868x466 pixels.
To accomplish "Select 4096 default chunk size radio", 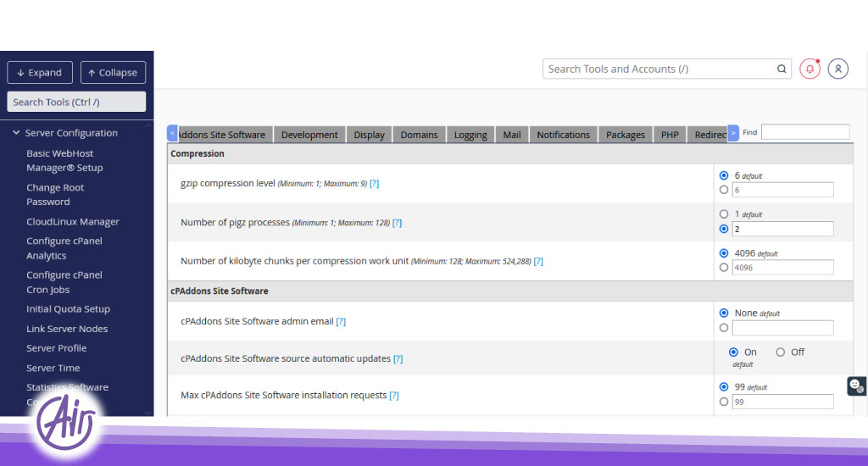I will point(724,253).
